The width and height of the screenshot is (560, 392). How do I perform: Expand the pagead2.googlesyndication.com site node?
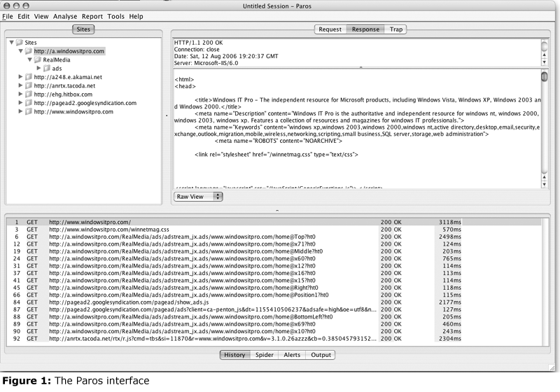point(20,103)
